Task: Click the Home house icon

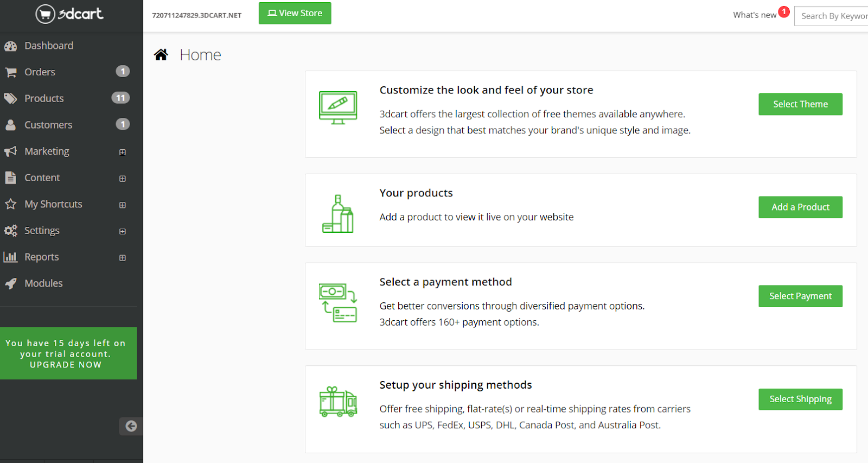Action: (161, 55)
